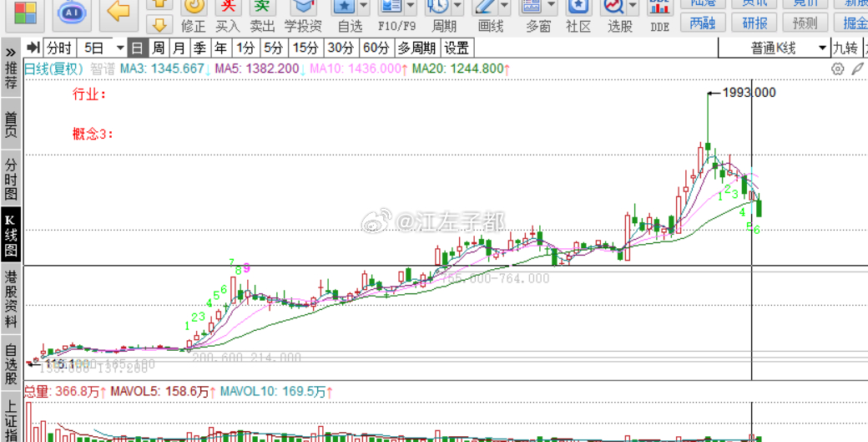Open the 港股资料 sidebar tab
The image size is (868, 442).
tap(11, 299)
